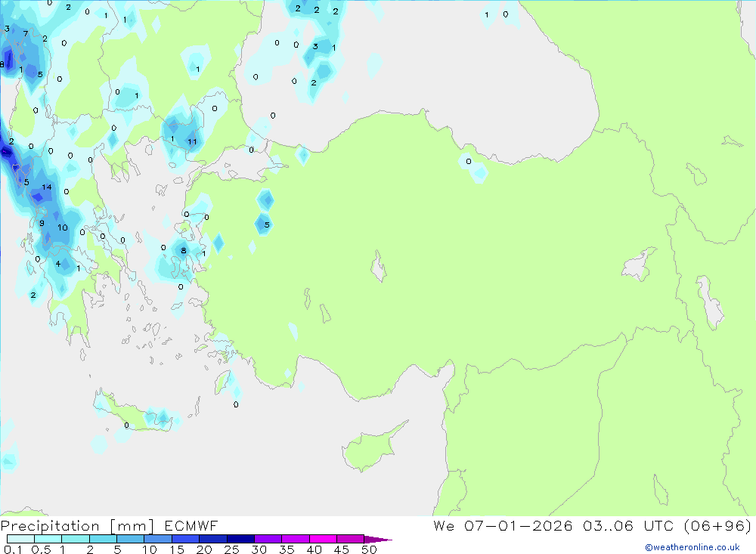Pick the 2–5 mm light blue legend swatch
756x554 pixels.
pyautogui.click(x=103, y=539)
